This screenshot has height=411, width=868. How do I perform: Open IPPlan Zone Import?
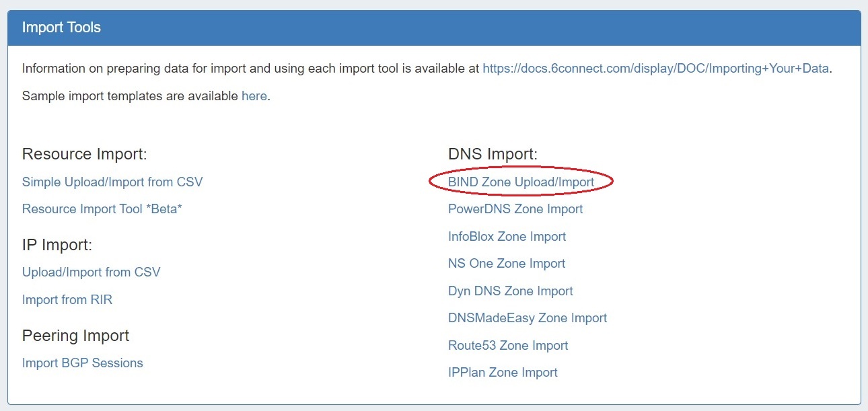pos(503,372)
